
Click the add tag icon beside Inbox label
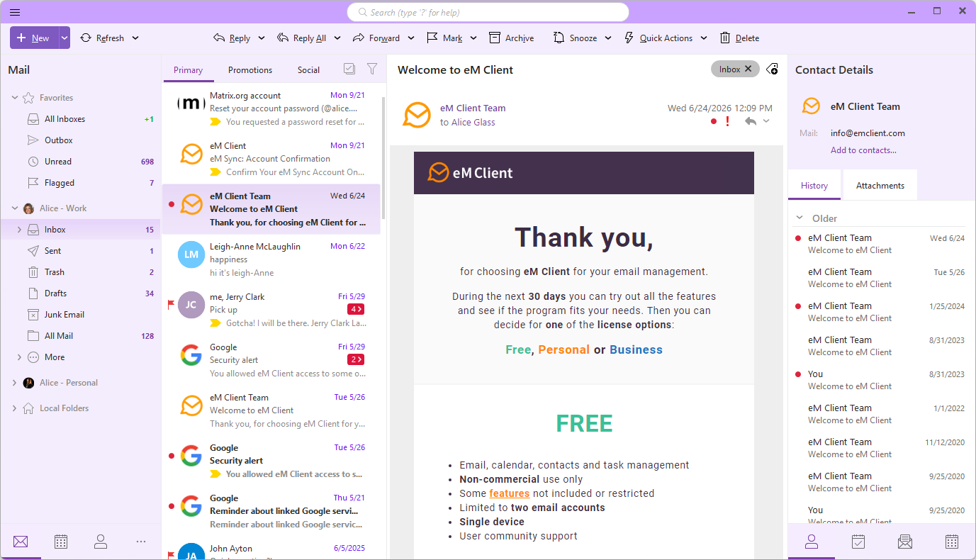point(773,69)
